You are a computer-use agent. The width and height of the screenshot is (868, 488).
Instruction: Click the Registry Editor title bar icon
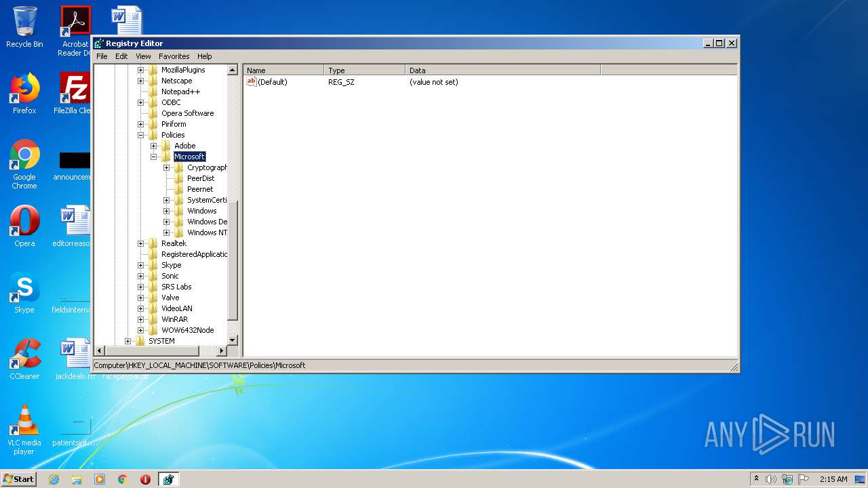(99, 43)
